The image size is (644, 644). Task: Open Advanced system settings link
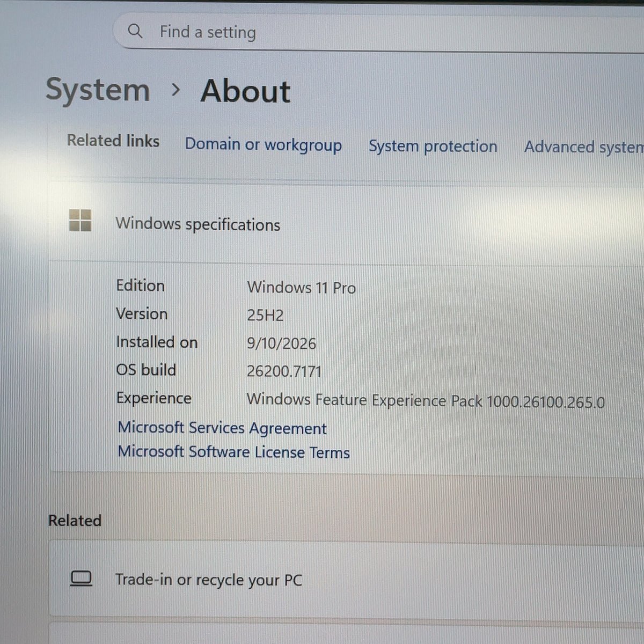[584, 147]
